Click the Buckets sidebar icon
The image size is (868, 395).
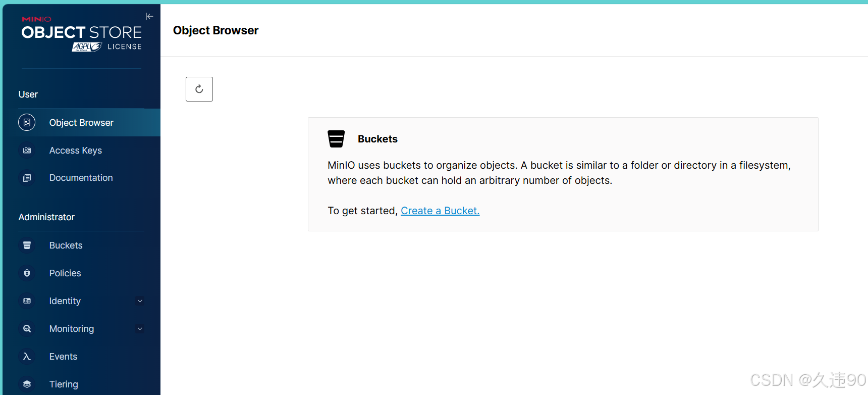[27, 245]
